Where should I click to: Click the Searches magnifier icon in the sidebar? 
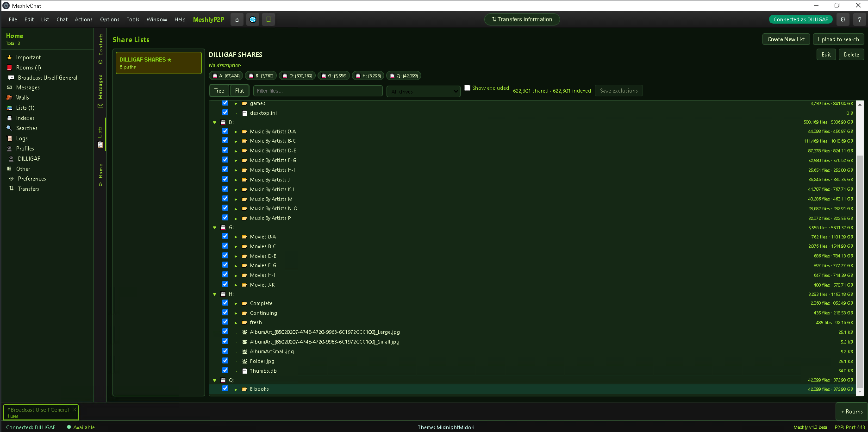tap(9, 128)
